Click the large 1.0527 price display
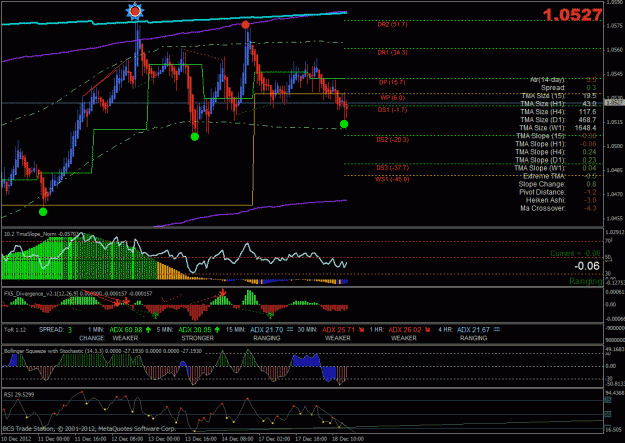Image resolution: width=625 pixels, height=443 pixels. pos(572,15)
